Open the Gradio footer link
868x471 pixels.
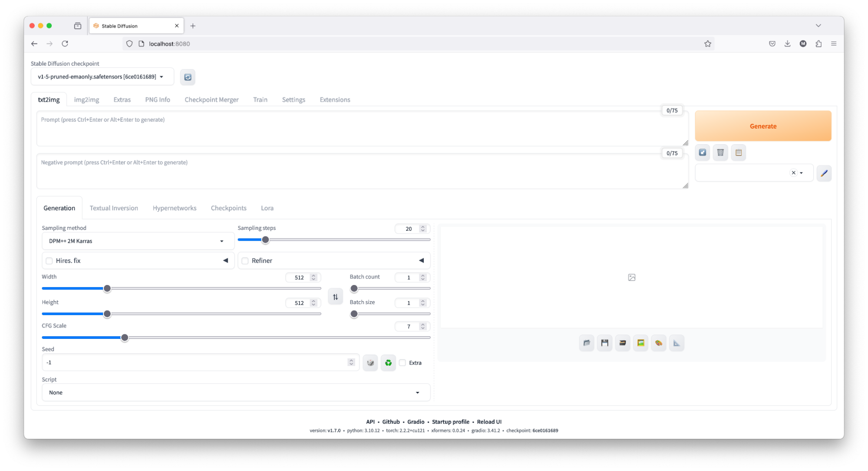[416, 422]
